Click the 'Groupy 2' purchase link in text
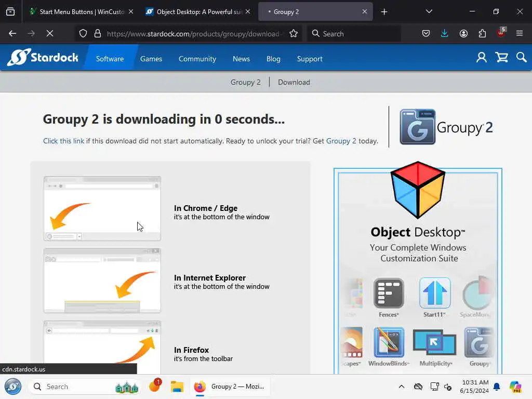 point(341,141)
